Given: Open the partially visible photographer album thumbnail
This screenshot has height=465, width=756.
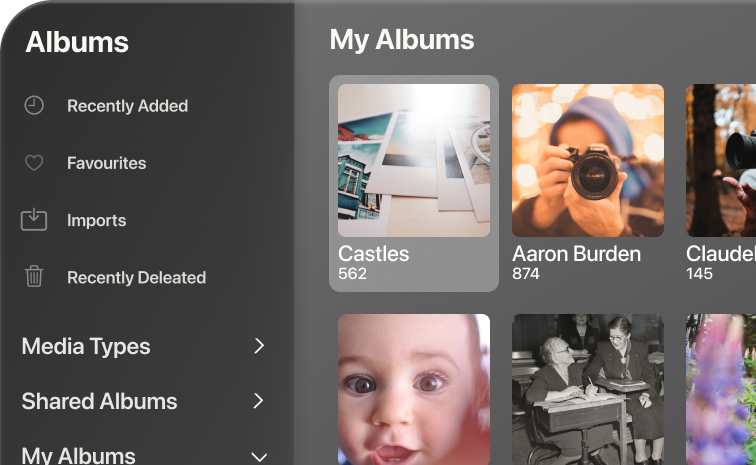Looking at the screenshot, I should [721, 160].
